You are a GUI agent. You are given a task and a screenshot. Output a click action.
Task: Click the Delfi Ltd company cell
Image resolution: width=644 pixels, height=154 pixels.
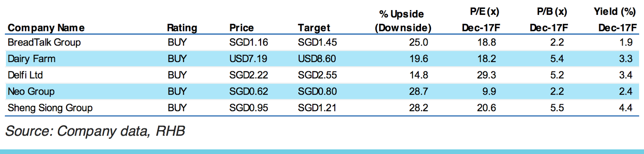[25, 75]
